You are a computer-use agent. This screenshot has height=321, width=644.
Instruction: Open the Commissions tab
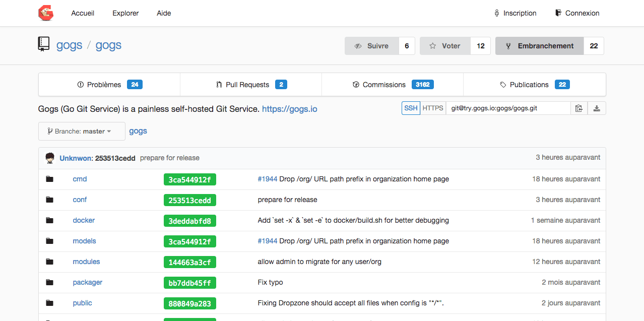[x=393, y=85]
